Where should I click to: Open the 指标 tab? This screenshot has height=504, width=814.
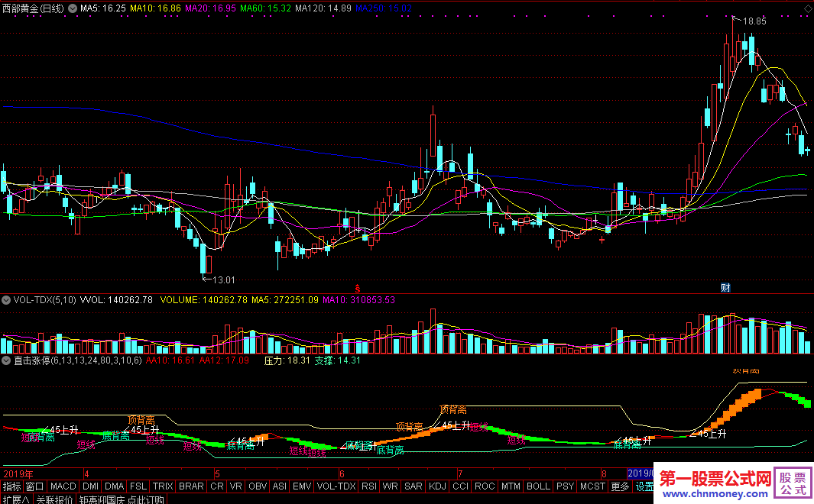tap(12, 486)
